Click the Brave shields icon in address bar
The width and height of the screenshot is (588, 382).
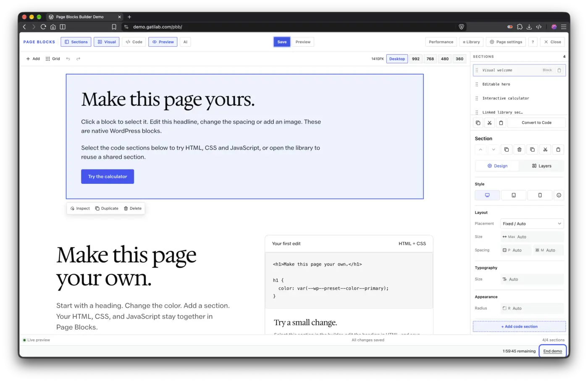pyautogui.click(x=462, y=27)
